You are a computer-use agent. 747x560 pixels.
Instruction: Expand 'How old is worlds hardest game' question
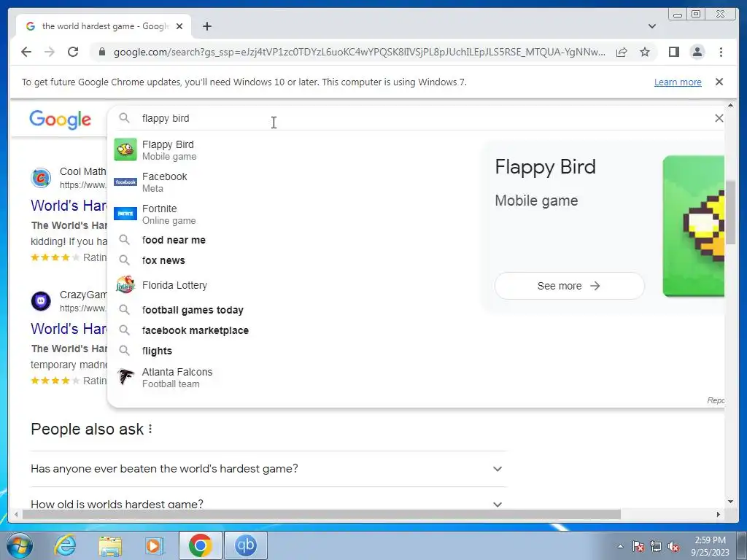268,504
